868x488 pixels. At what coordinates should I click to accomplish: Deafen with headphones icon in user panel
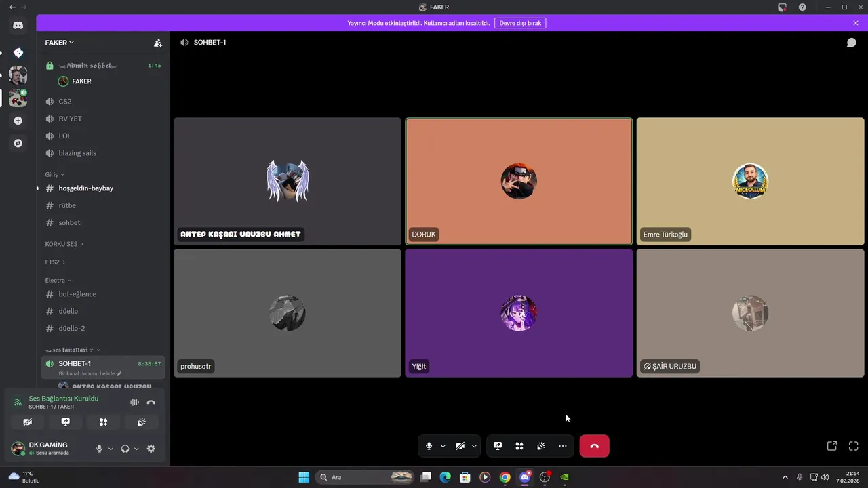[125, 449]
